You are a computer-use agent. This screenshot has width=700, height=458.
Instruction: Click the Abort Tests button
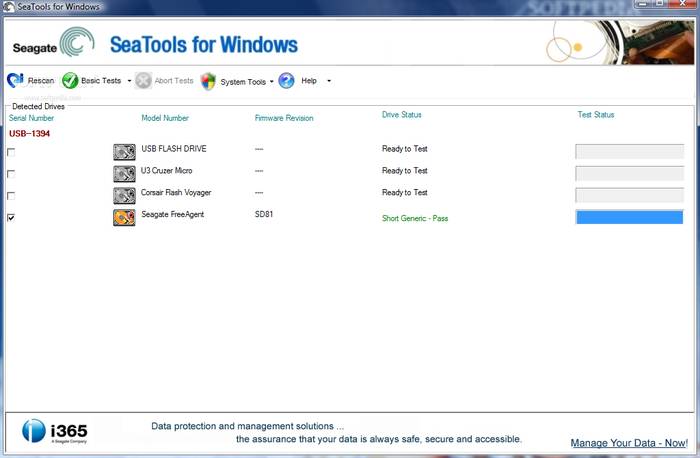(165, 81)
